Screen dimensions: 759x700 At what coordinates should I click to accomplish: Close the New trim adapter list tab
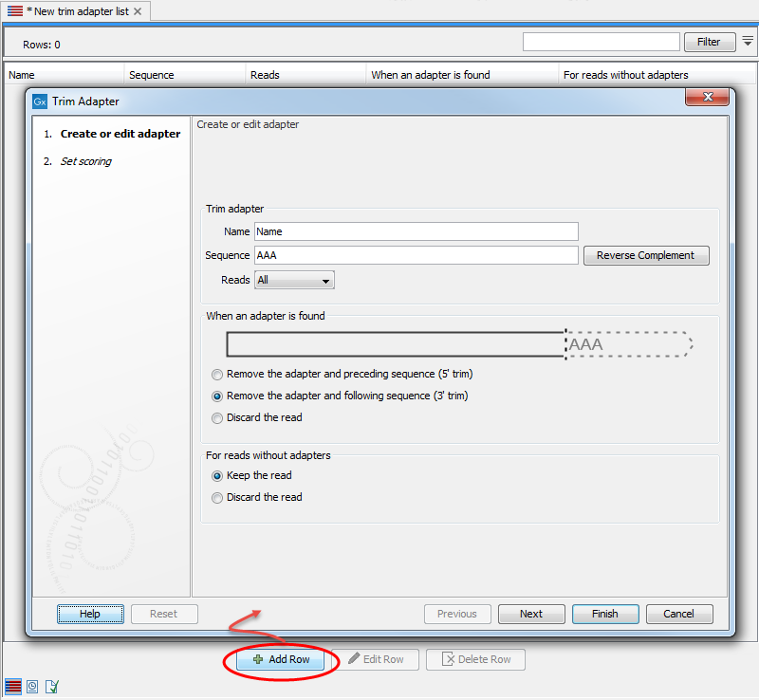pos(138,11)
